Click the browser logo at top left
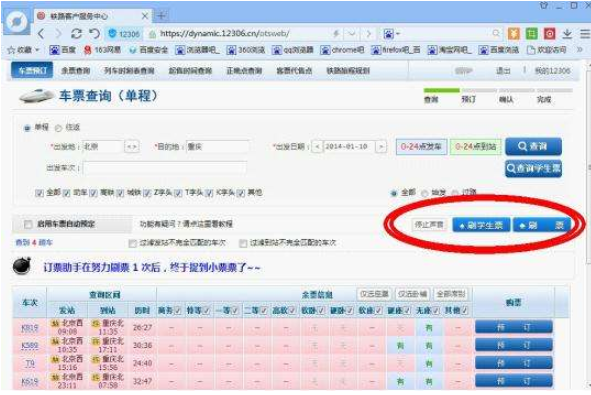Viewport: 591px width, 395px height. [16, 22]
